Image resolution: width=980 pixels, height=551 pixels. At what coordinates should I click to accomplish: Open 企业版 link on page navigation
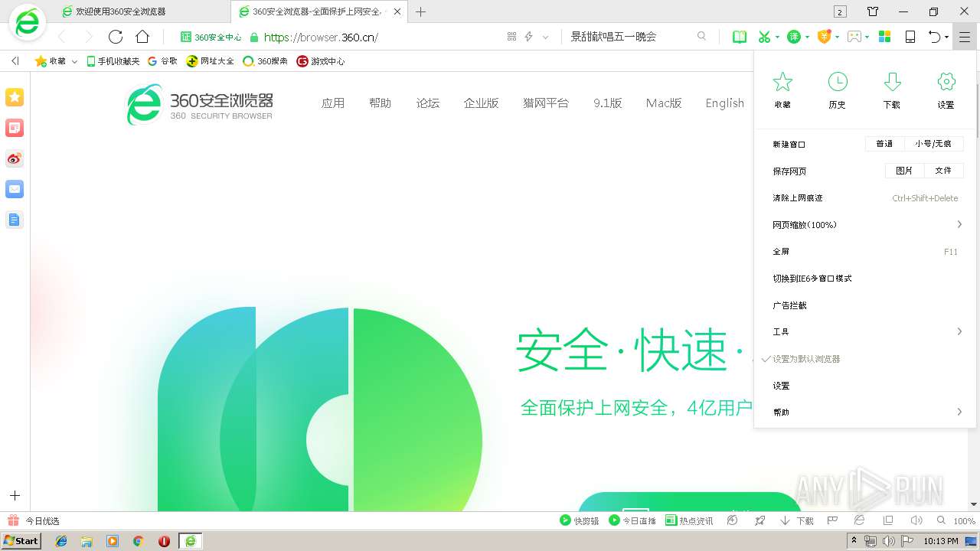tap(482, 103)
